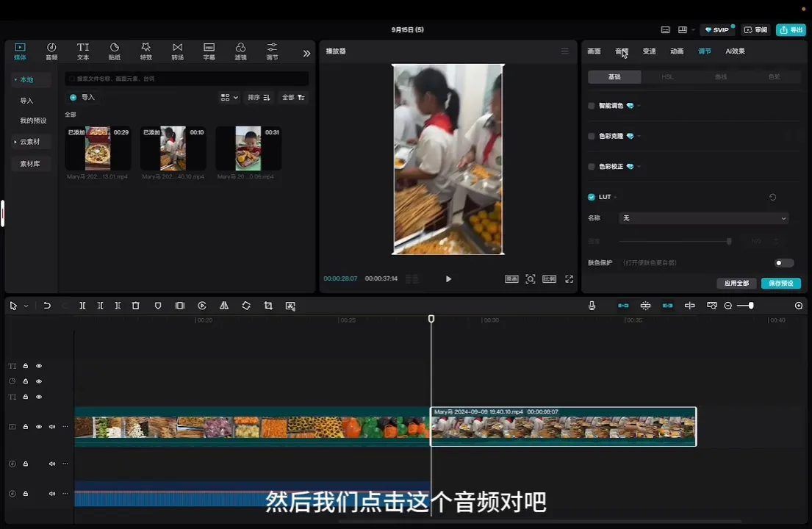Open the 特效 (Effects) panel
Viewport: 812px width, 529px height.
[x=145, y=50]
